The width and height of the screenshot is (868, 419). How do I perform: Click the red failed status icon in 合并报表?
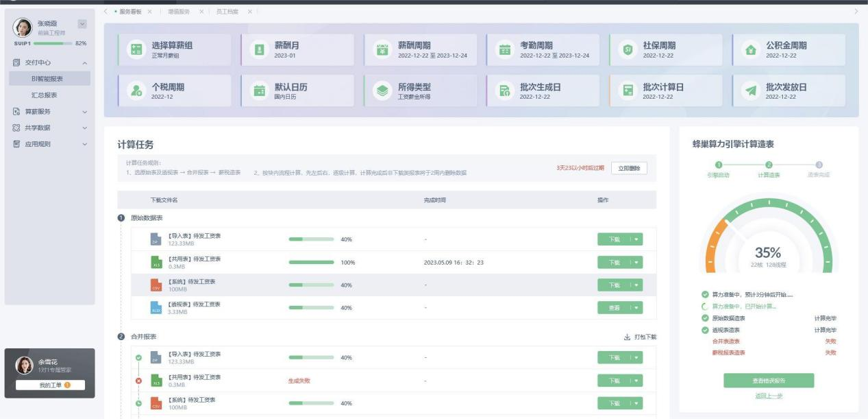click(138, 380)
